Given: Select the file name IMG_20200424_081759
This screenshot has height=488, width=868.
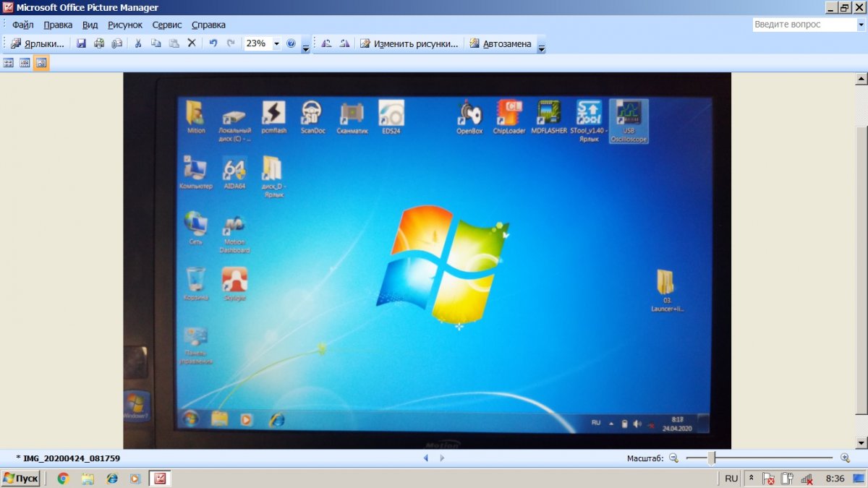Looking at the screenshot, I should tap(72, 458).
